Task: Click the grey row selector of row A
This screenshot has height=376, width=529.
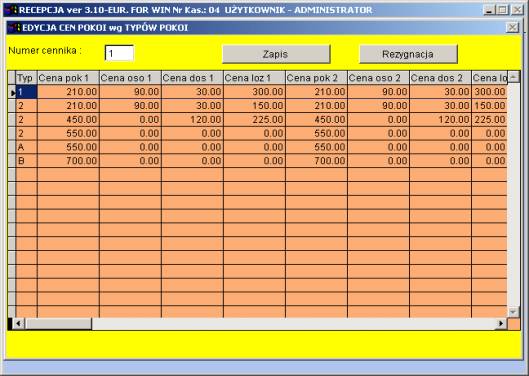Action: [x=12, y=147]
